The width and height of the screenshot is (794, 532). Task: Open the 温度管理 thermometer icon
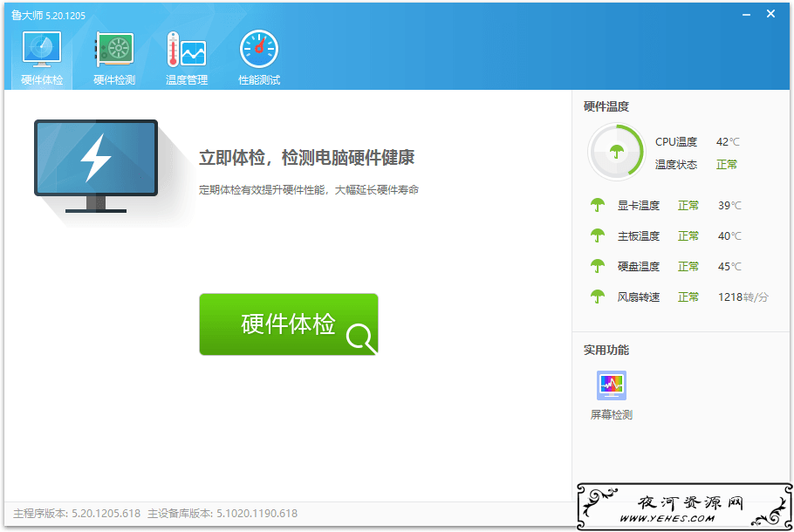point(187,49)
